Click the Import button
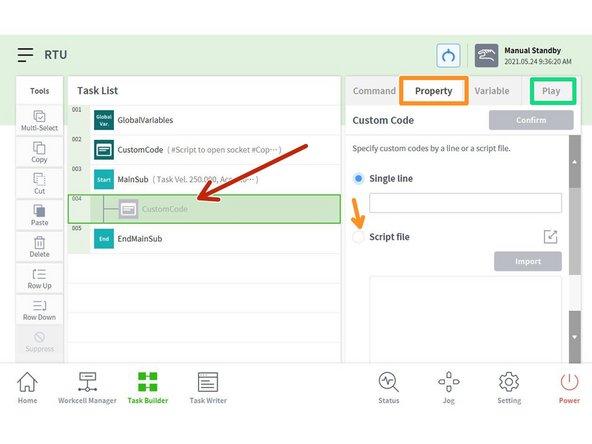The image size is (592, 444). 528,261
